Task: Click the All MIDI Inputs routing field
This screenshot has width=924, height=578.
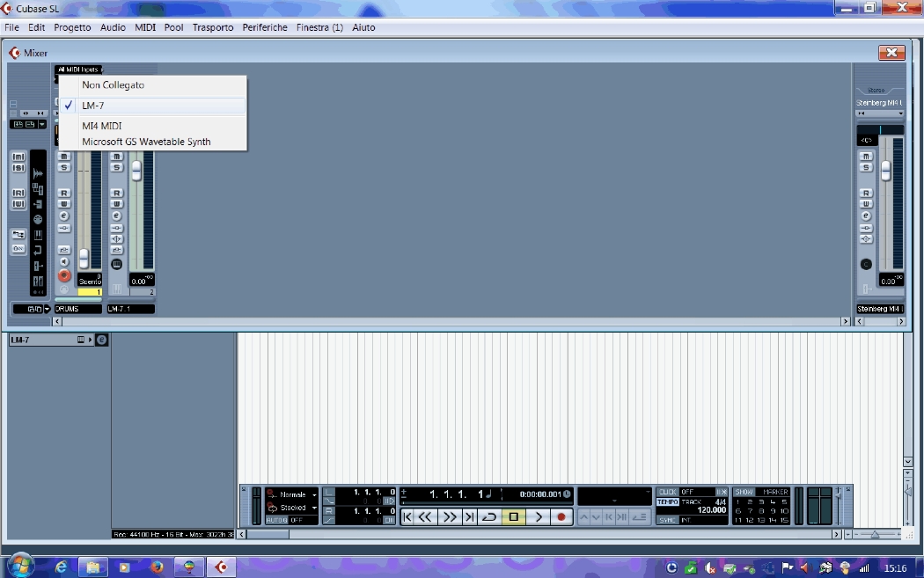Action: coord(78,70)
